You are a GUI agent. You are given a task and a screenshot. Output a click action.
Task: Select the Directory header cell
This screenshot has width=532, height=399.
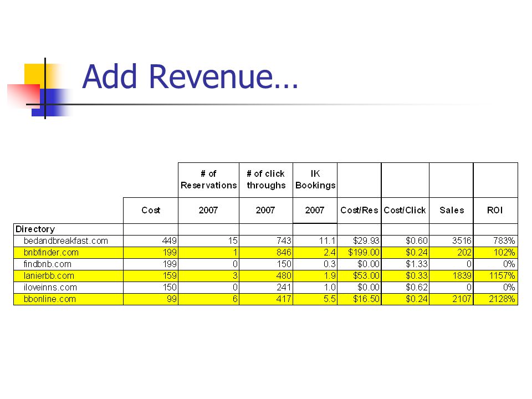tap(68, 229)
